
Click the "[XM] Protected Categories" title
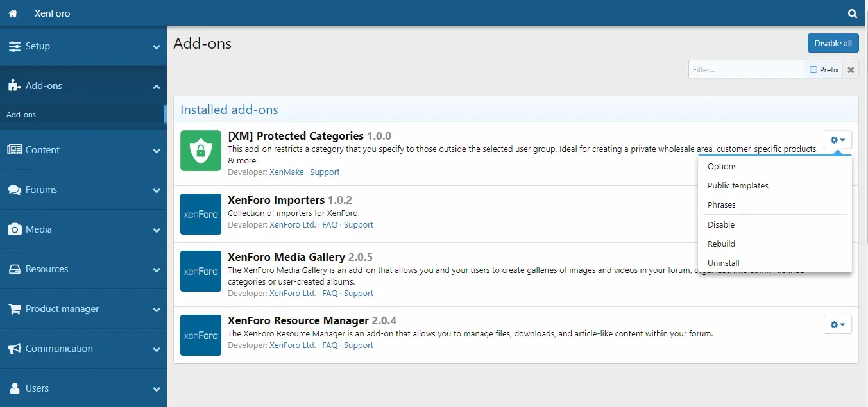[x=296, y=136]
